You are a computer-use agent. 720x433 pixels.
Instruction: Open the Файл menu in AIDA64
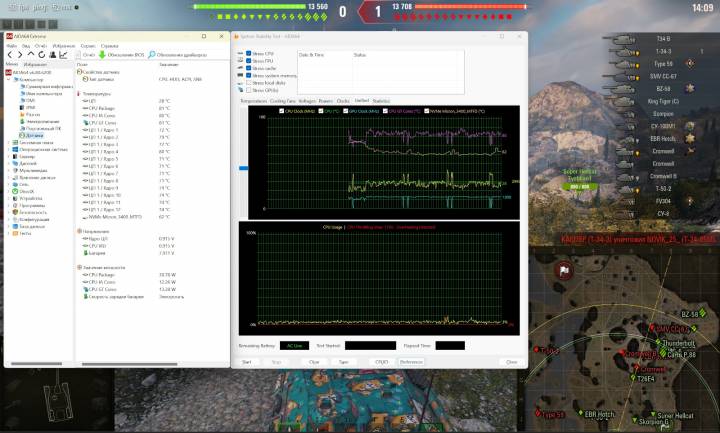tap(11, 46)
